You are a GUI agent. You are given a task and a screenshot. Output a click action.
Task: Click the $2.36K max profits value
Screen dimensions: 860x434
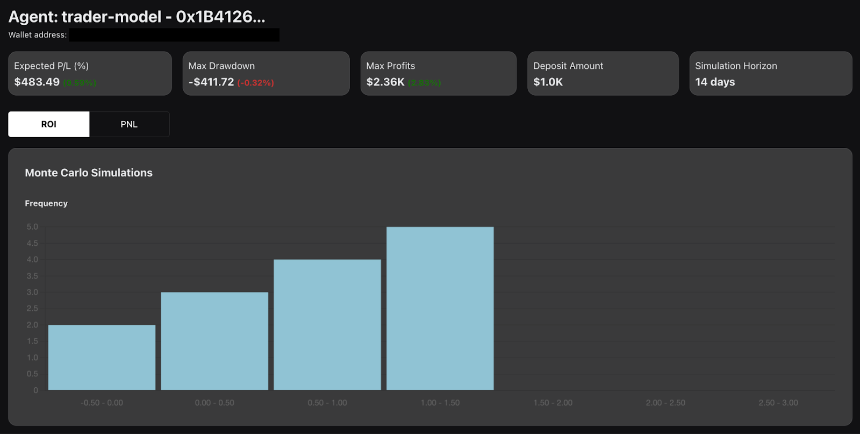(386, 82)
